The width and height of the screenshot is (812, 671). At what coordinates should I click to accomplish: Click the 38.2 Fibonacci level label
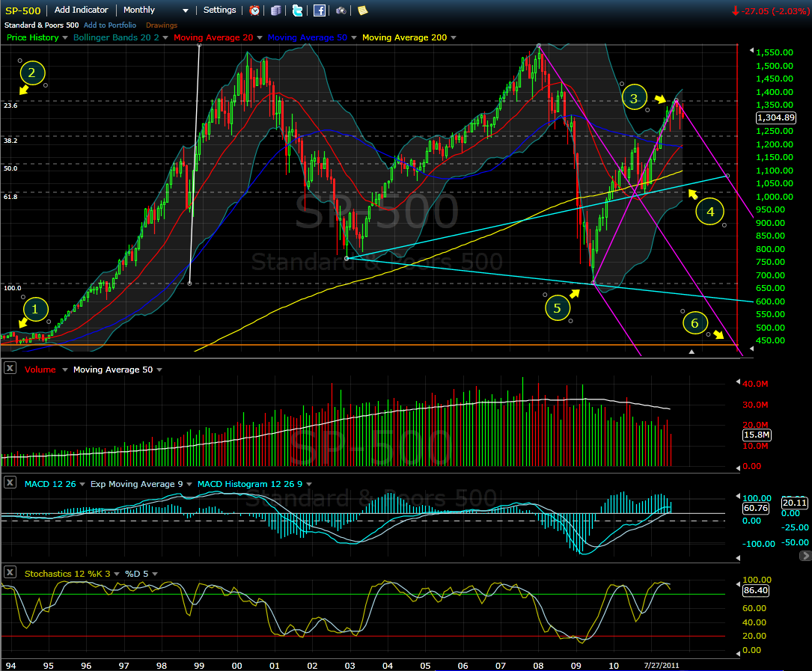pos(10,141)
